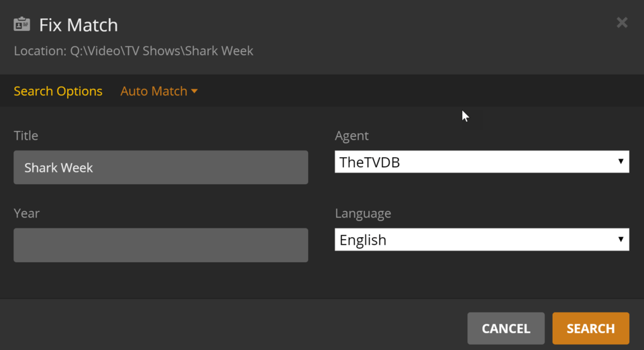Click the Title field label

click(x=26, y=136)
